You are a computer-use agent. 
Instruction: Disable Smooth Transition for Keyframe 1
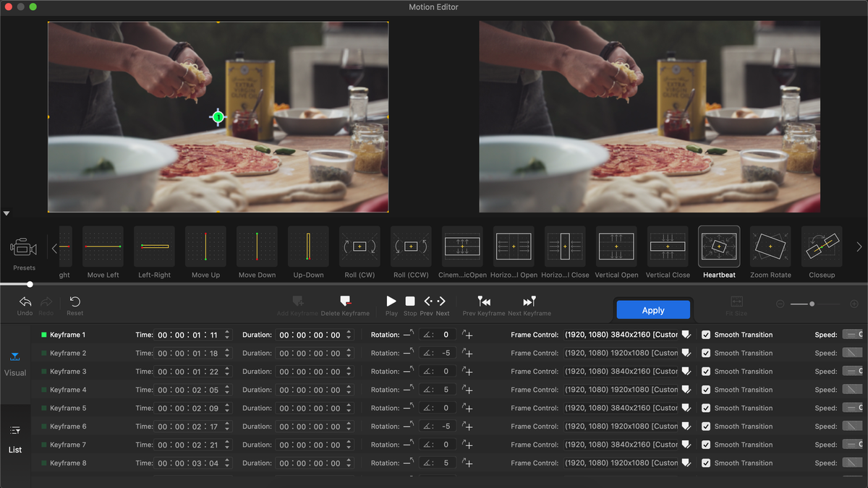[705, 334]
